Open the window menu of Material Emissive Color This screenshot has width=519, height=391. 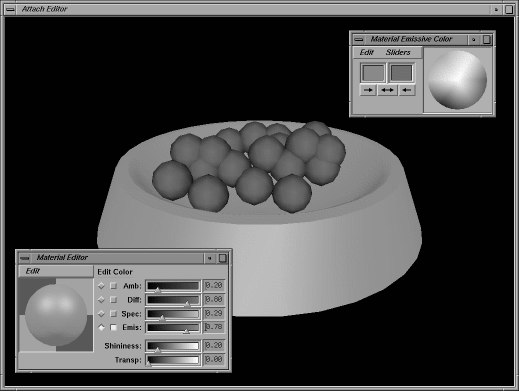tap(359, 40)
